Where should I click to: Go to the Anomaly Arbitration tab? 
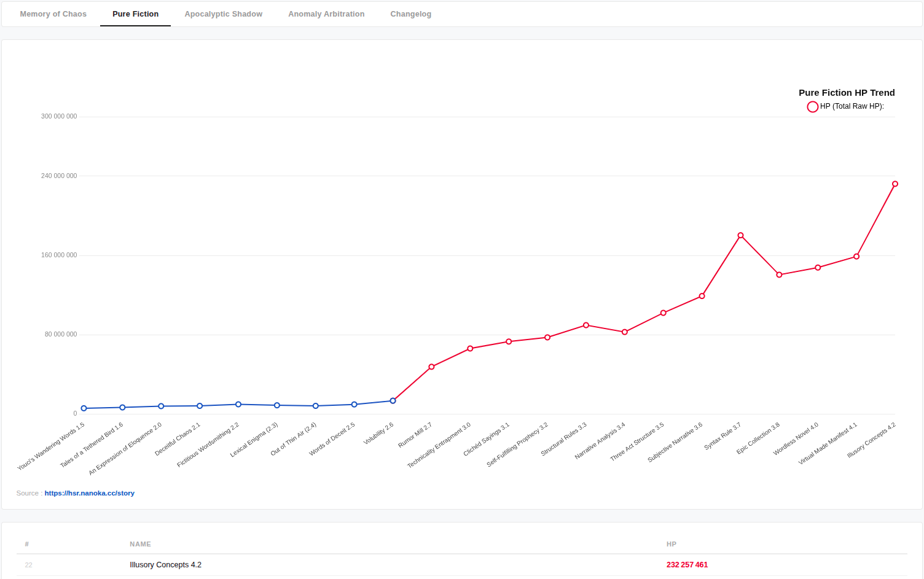click(x=326, y=14)
